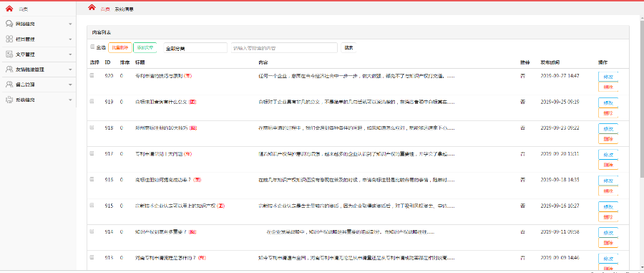Screen dimensions: 644x273
Task: Check the checkbox for article ID 919
Action: click(x=92, y=101)
